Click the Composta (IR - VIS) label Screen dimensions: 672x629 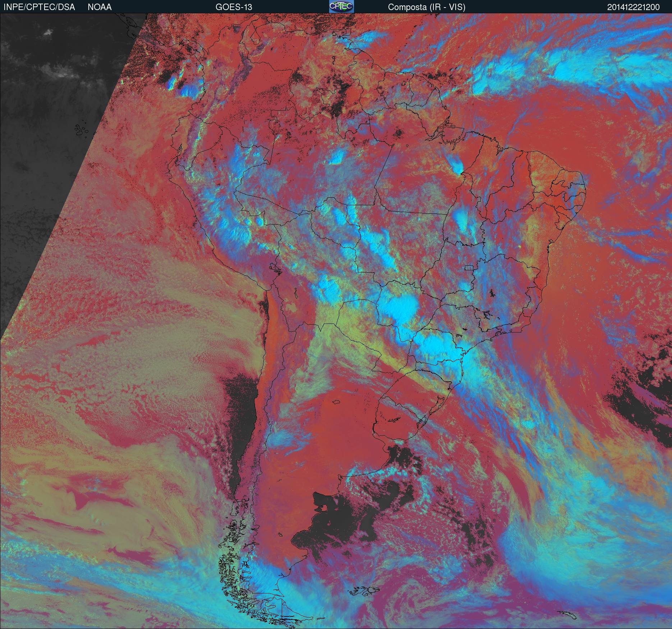[427, 7]
